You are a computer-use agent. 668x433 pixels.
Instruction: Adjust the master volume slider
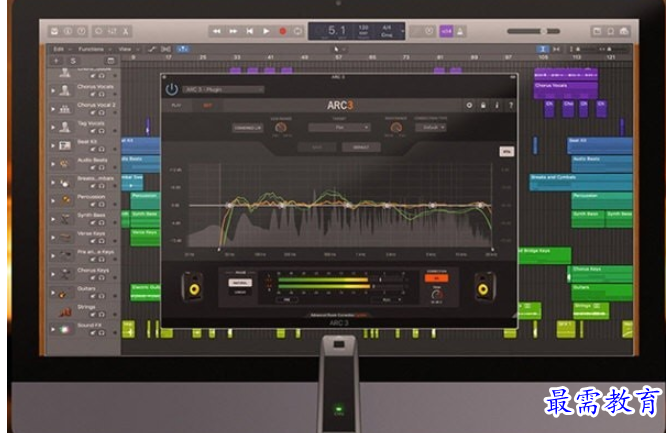point(533,31)
